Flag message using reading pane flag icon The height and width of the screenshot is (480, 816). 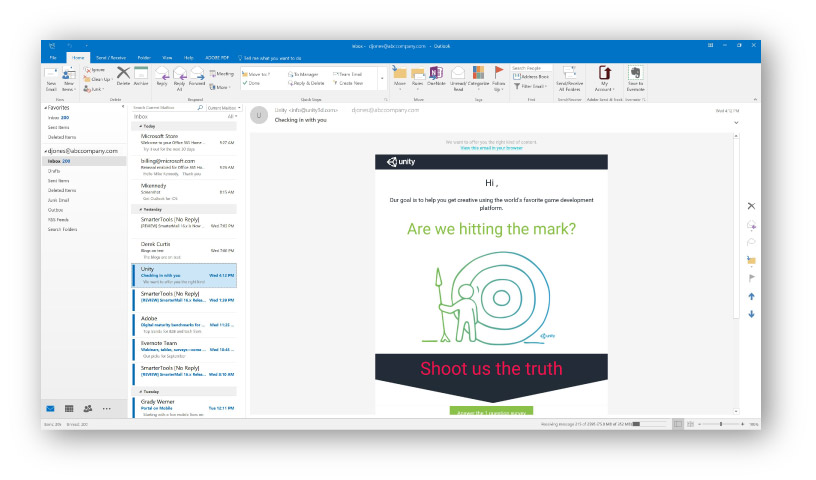[751, 278]
